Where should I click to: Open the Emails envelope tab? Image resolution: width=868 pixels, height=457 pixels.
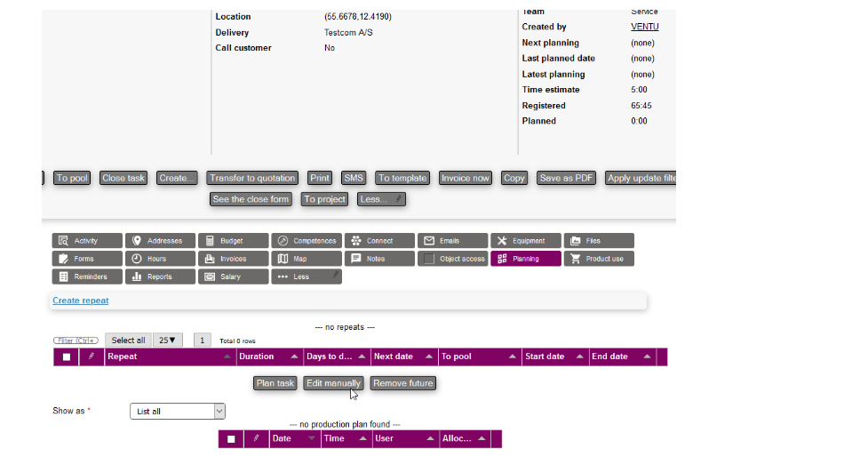coord(452,241)
